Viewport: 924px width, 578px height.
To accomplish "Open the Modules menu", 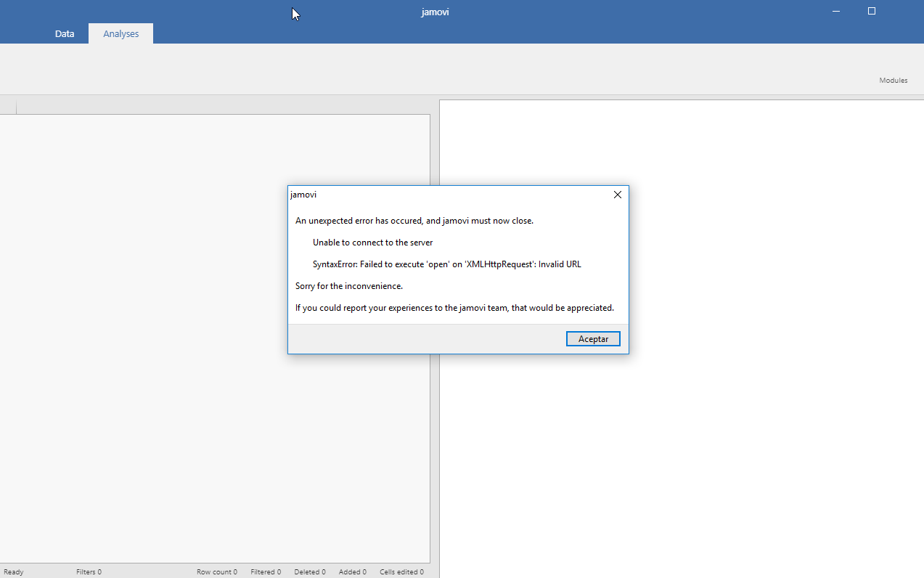I will coord(894,81).
